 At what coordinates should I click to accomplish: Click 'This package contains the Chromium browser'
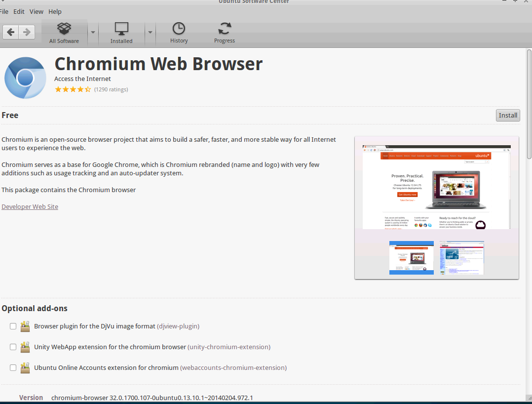tap(69, 190)
